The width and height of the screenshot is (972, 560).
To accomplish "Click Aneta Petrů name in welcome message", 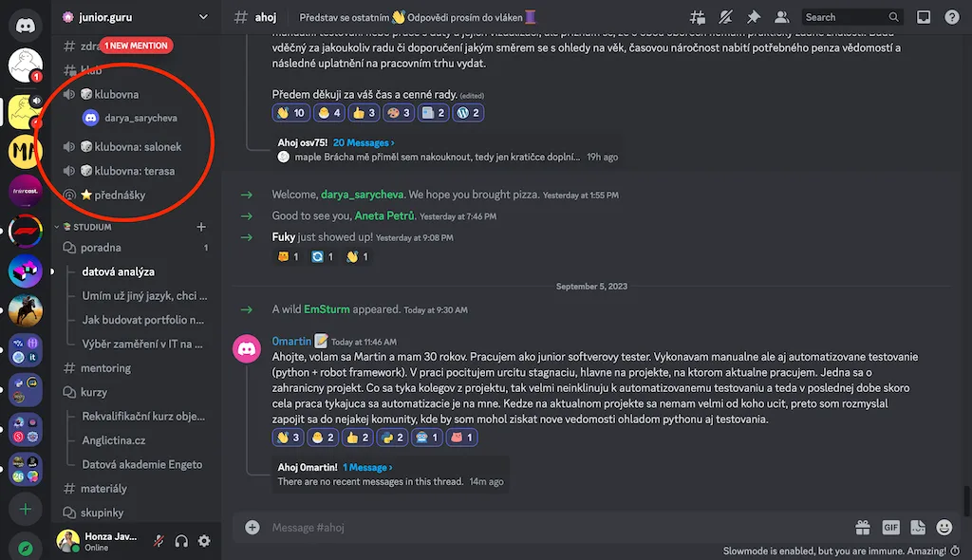I will [384, 215].
